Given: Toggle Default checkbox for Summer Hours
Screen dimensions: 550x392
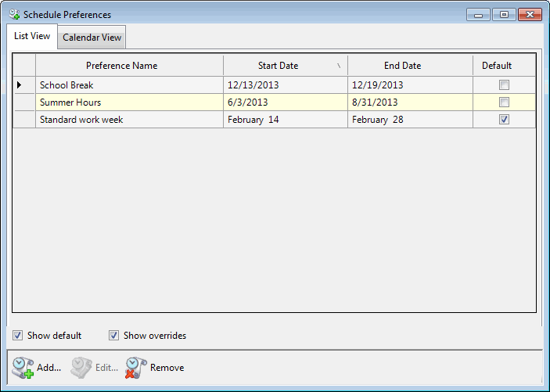Looking at the screenshot, I should pos(504,102).
